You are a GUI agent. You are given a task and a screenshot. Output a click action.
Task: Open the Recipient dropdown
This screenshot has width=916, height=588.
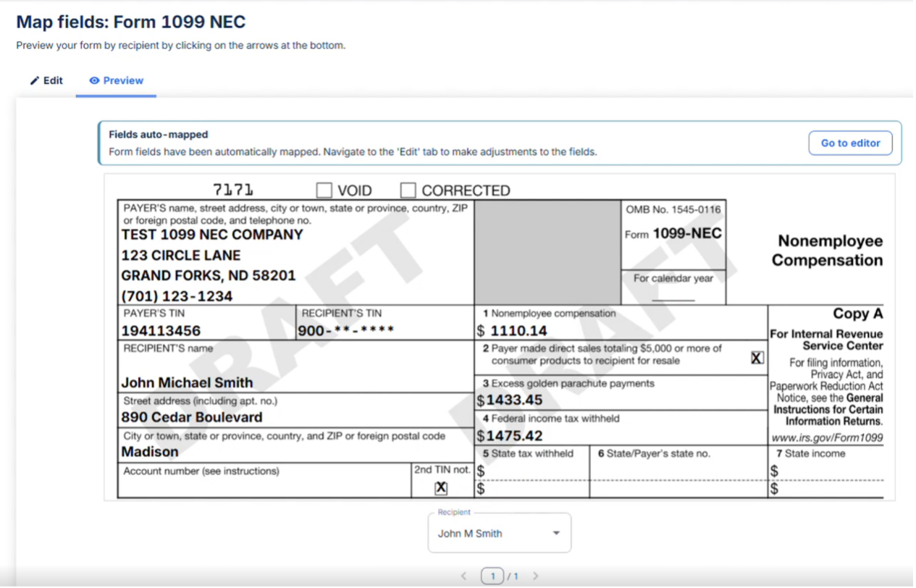point(499,534)
